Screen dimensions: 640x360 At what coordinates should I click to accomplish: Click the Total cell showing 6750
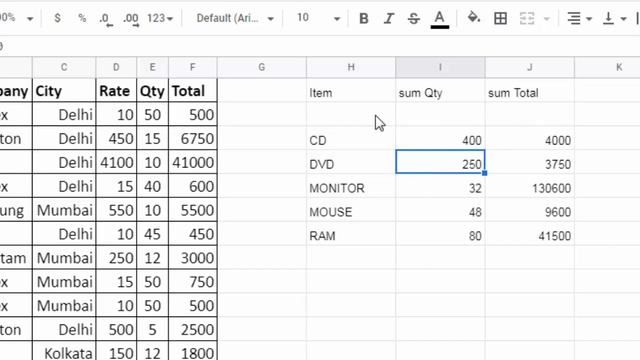(x=193, y=139)
